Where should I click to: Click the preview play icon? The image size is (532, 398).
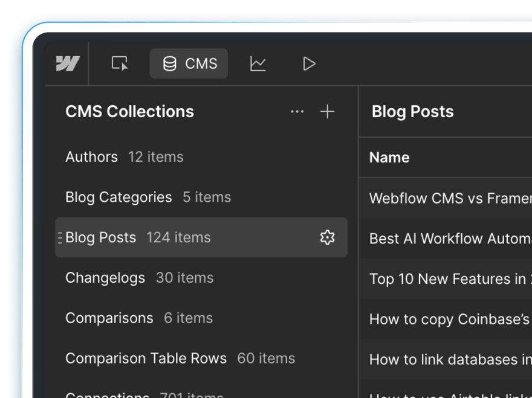[x=309, y=64]
